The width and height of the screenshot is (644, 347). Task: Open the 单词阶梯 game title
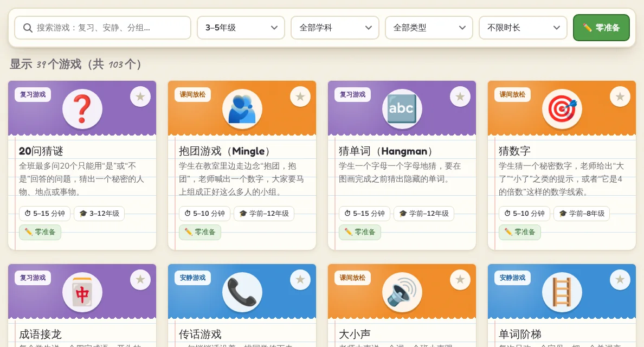[520, 335]
